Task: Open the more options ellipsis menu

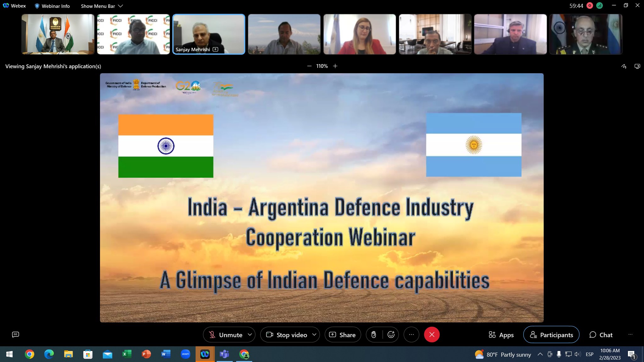Action: click(x=411, y=335)
